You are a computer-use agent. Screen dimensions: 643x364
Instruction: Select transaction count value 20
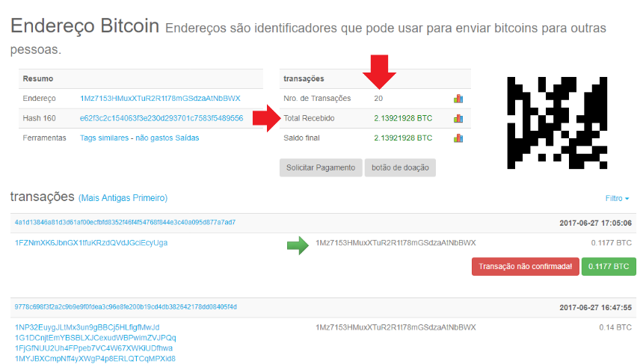[x=378, y=99]
